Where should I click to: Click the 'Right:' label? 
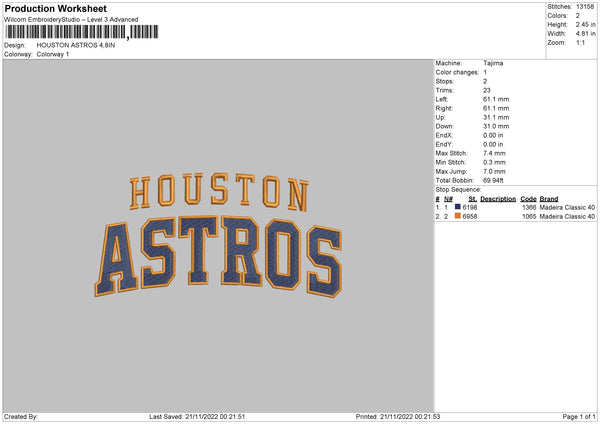(x=444, y=109)
